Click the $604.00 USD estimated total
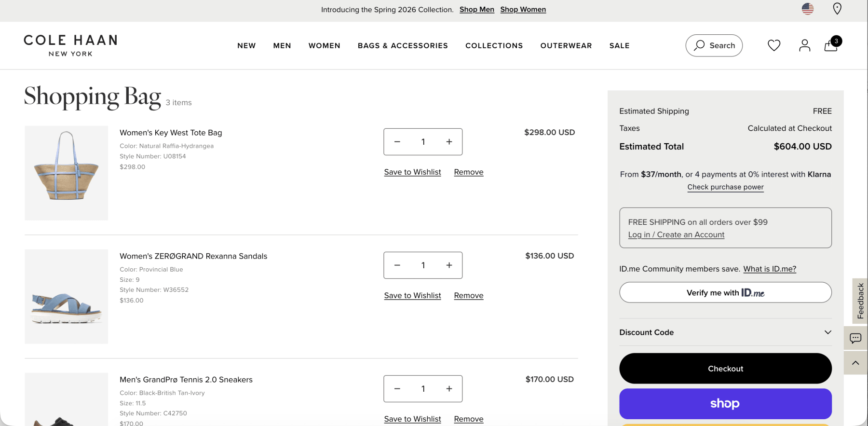868x426 pixels. point(803,147)
